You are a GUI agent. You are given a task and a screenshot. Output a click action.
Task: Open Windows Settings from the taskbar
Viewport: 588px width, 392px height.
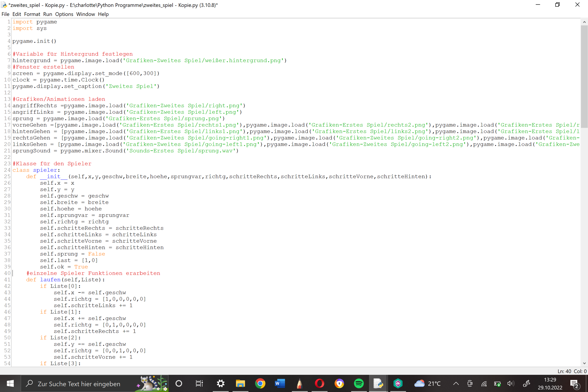tap(220, 383)
